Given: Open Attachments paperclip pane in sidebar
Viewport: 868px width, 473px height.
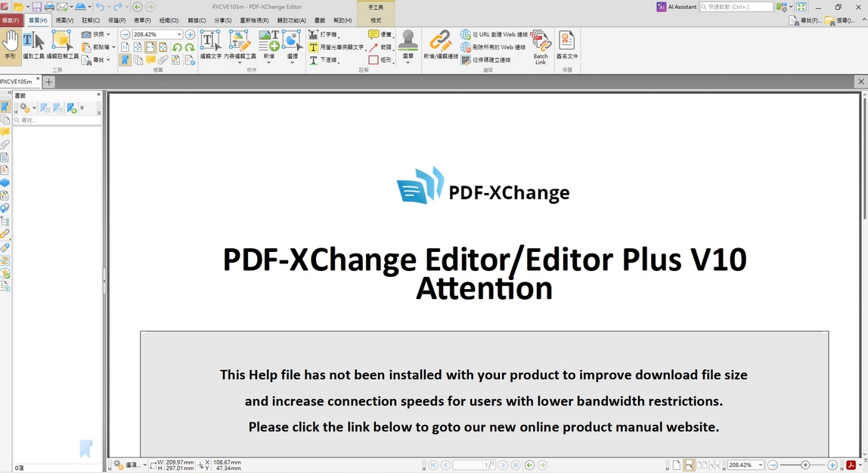Looking at the screenshot, I should [x=5, y=145].
